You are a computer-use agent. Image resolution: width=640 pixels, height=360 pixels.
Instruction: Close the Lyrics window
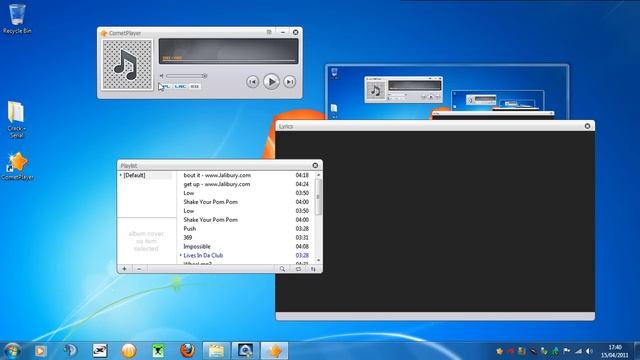click(x=587, y=126)
